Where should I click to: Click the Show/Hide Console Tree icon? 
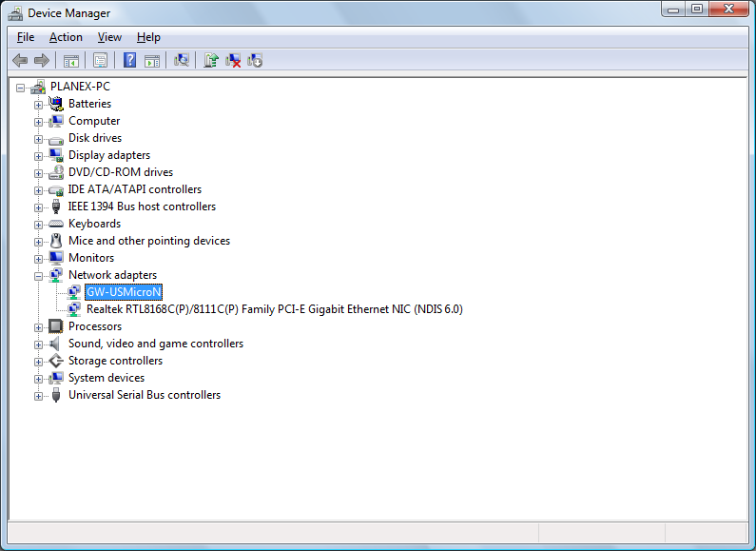point(70,60)
